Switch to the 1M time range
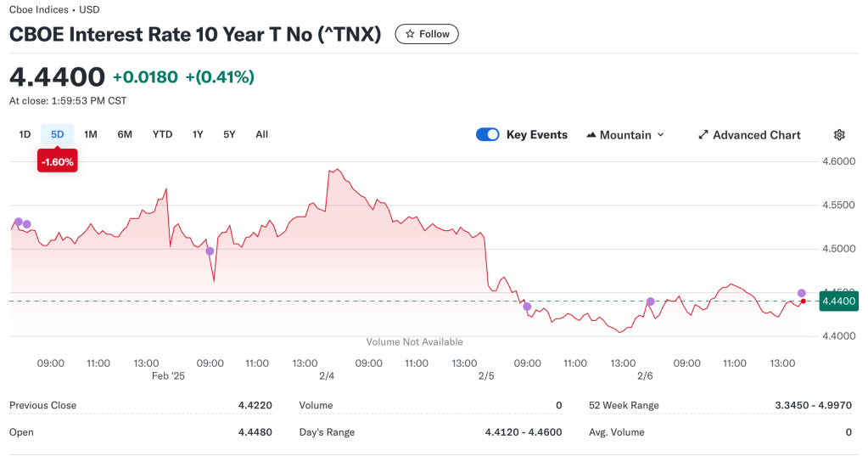868x462 pixels. point(91,134)
